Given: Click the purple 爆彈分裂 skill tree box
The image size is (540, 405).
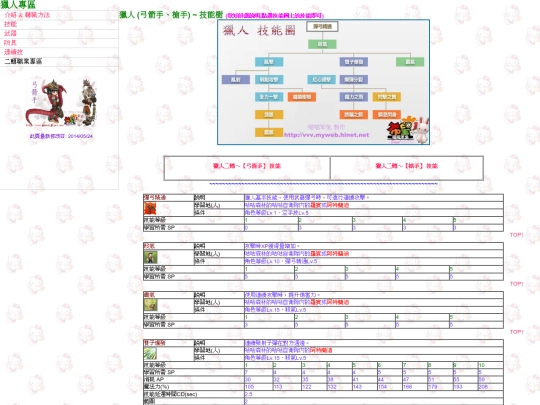Looking at the screenshot, I should coord(354,80).
